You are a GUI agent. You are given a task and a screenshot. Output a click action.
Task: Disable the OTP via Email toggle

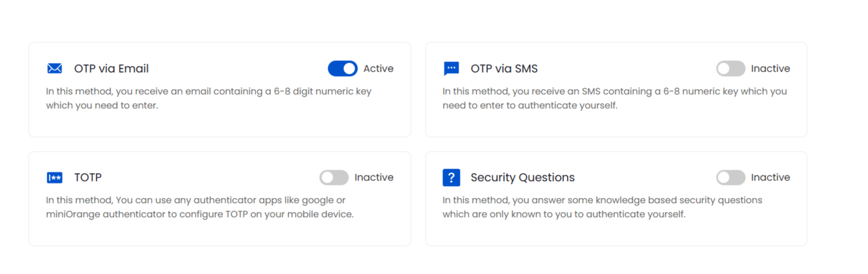(342, 69)
